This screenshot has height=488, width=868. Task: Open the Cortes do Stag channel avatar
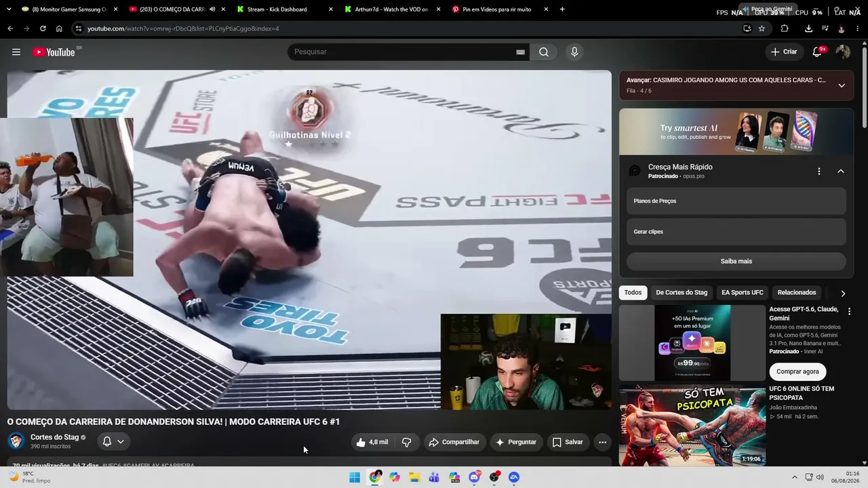click(x=16, y=441)
